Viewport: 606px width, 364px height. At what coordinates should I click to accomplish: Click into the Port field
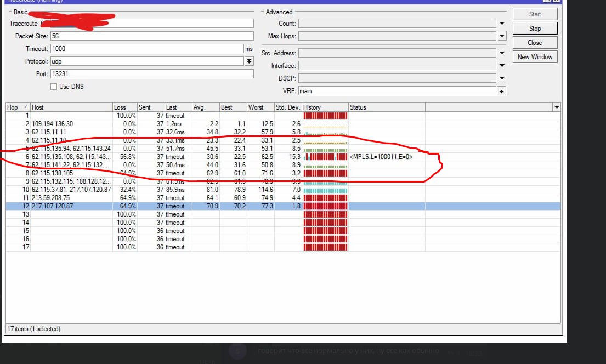click(152, 74)
